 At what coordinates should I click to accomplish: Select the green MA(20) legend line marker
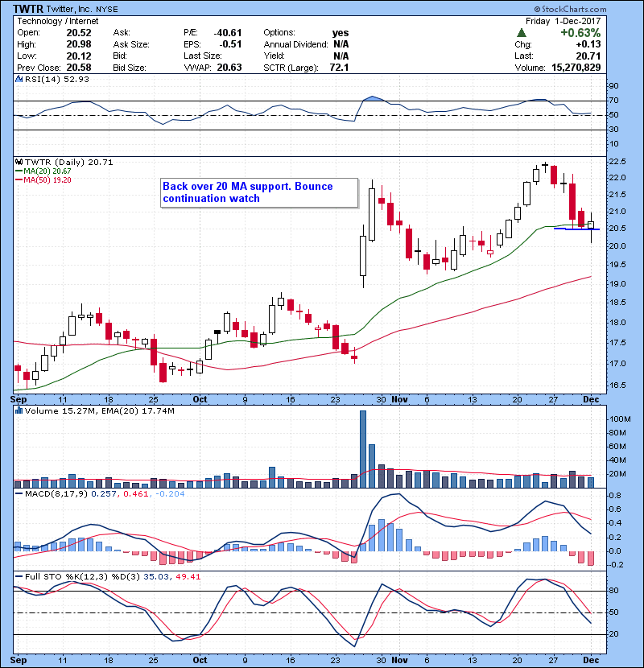pyautogui.click(x=19, y=171)
